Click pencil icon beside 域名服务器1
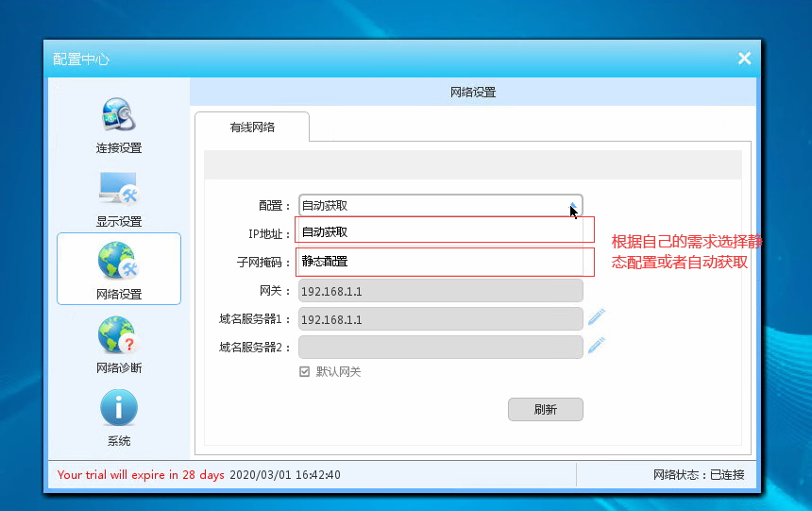The width and height of the screenshot is (812, 511). [596, 317]
